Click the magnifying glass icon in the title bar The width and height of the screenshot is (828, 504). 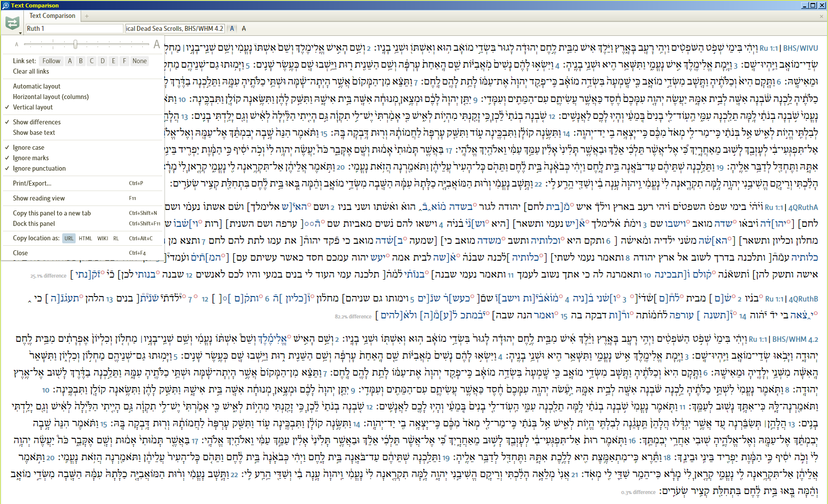[5, 5]
